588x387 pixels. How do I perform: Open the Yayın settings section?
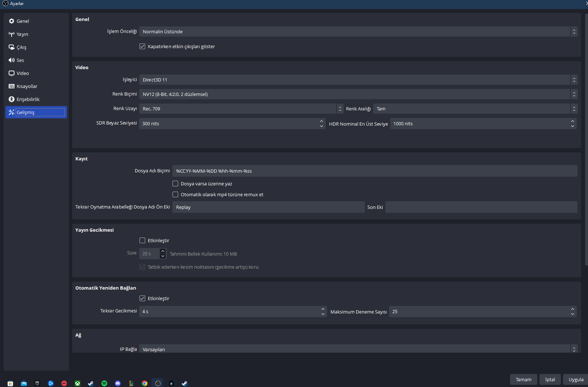(x=36, y=34)
